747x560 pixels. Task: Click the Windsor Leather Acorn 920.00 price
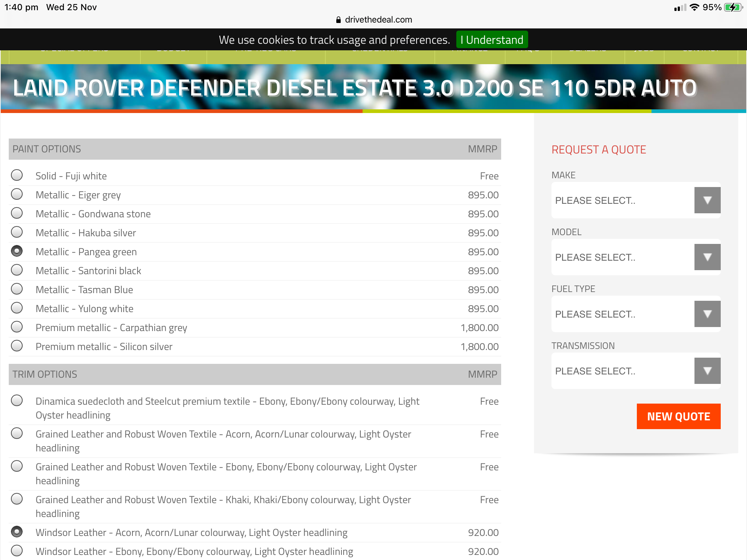(483, 533)
